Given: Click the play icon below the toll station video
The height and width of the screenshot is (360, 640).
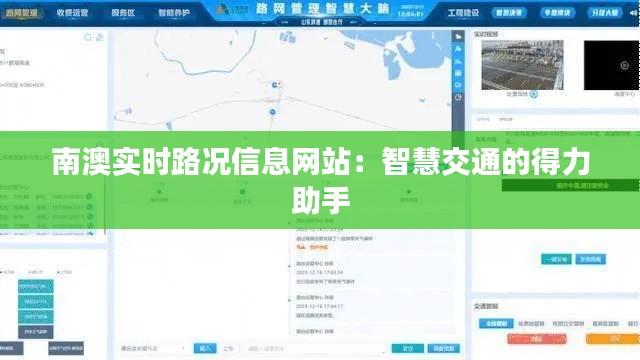Looking at the screenshot, I should (x=534, y=94).
